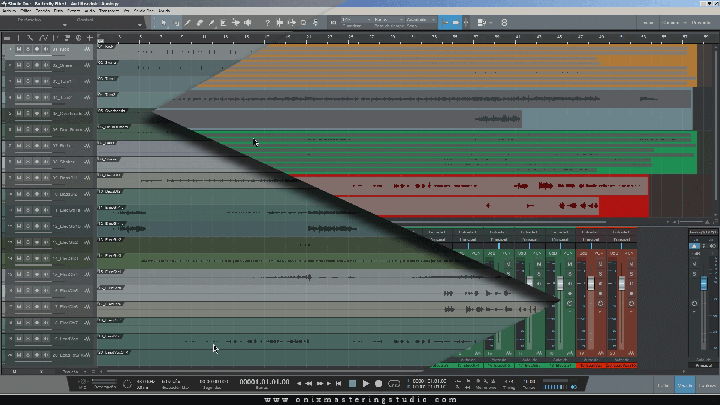This screenshot has width=720, height=405.
Task: Open the Parameter dropdown arrow top left
Action: [x=65, y=24]
